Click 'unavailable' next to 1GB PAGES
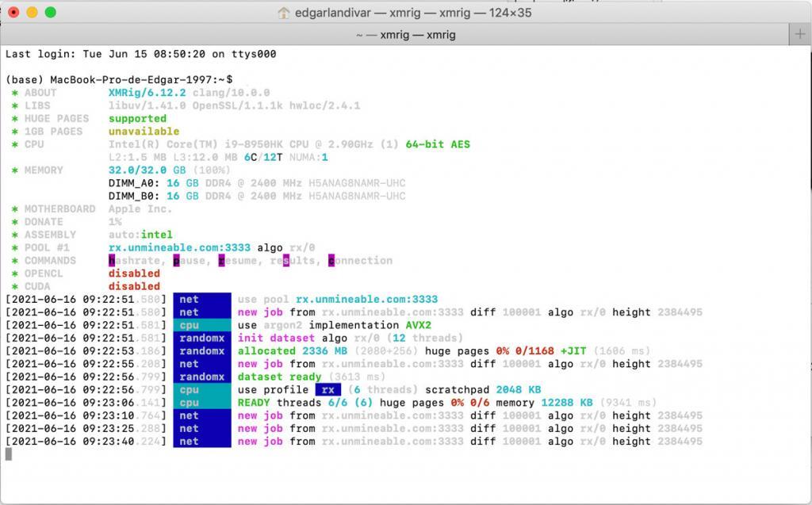Image resolution: width=812 pixels, height=505 pixels. [144, 132]
